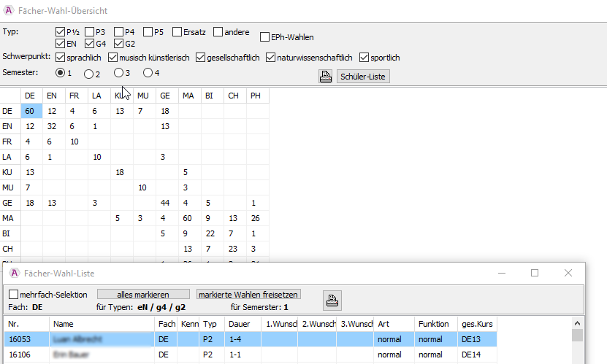Sort list by Name column header
The image size is (607, 364).
coord(102,323)
